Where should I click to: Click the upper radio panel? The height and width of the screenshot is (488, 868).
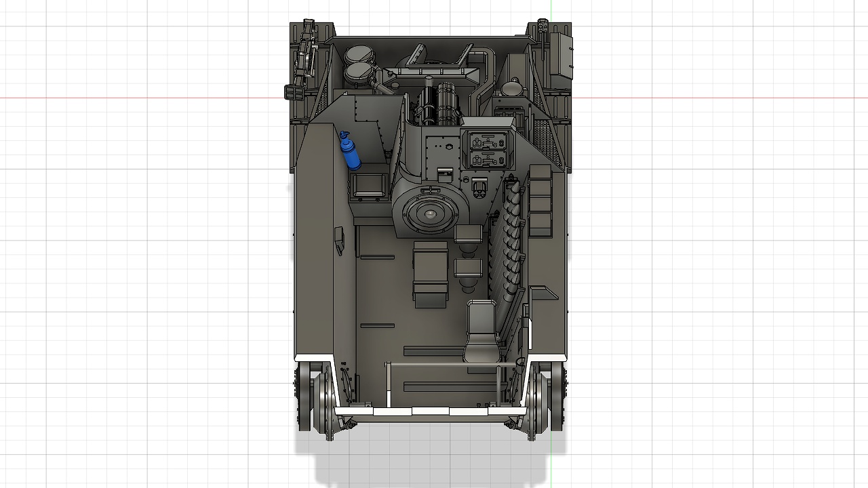[x=488, y=142]
